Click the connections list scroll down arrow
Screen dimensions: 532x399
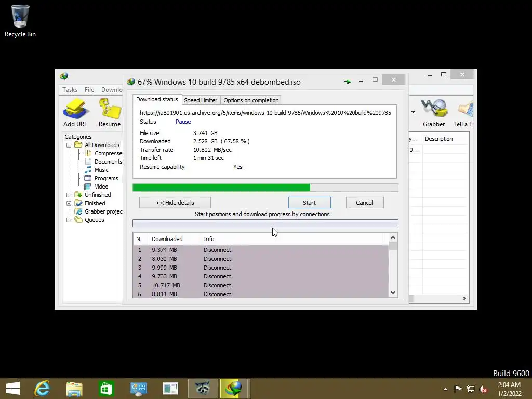point(393,293)
